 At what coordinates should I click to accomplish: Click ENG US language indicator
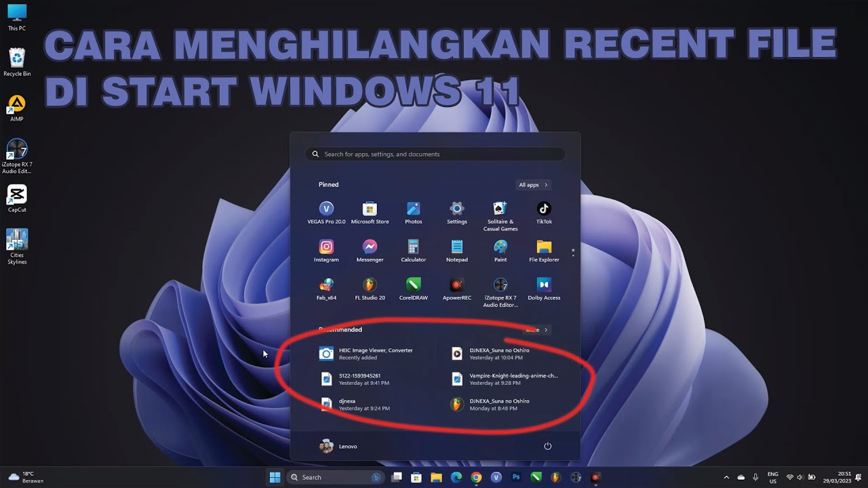click(x=773, y=477)
